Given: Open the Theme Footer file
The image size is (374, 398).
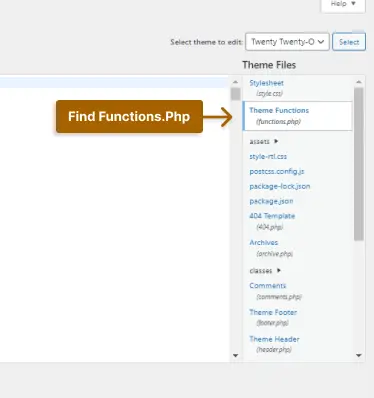Looking at the screenshot, I should point(273,317).
